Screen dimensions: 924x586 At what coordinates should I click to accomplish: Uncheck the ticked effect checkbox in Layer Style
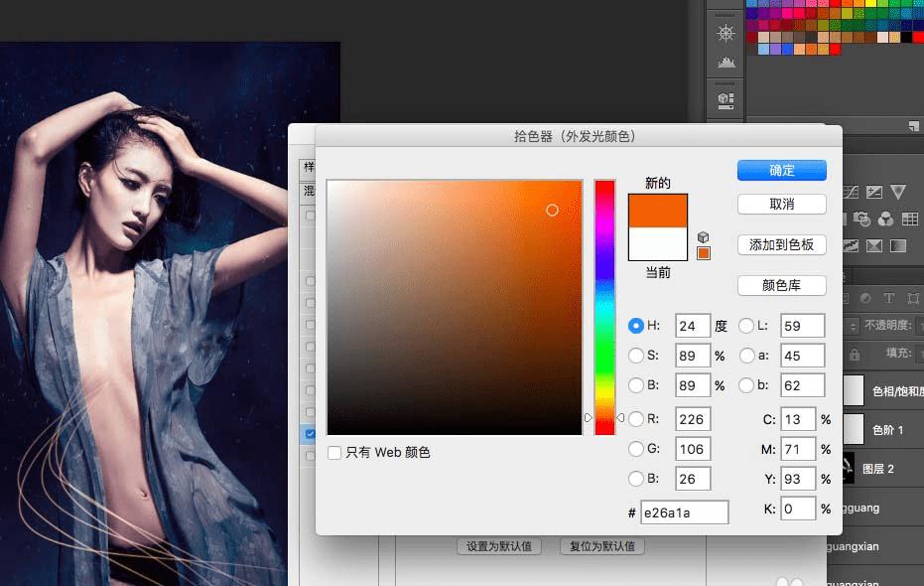coord(310,434)
